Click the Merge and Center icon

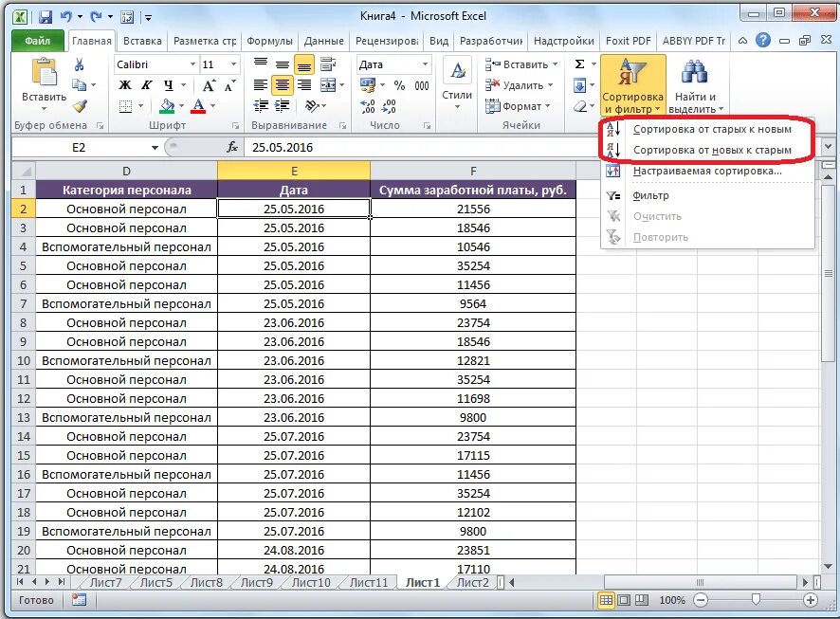point(327,85)
